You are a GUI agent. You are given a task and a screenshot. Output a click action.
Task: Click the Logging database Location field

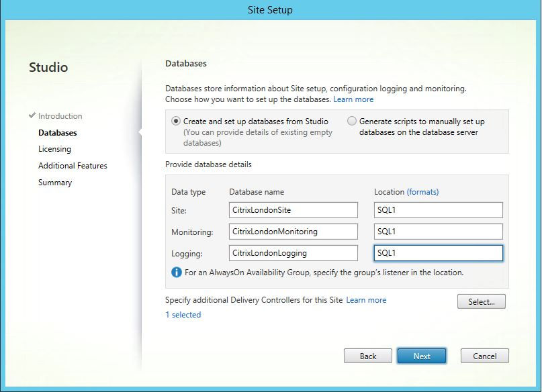click(439, 253)
